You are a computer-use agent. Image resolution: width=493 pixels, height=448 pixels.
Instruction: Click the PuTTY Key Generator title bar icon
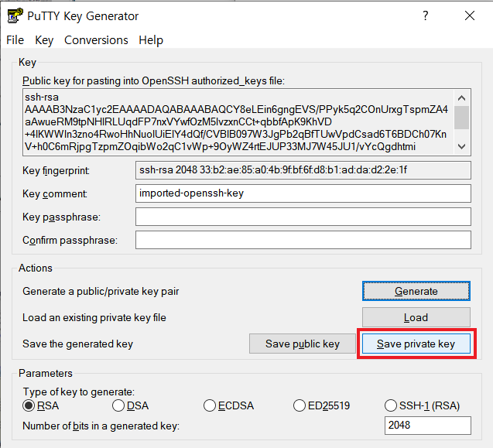click(15, 15)
